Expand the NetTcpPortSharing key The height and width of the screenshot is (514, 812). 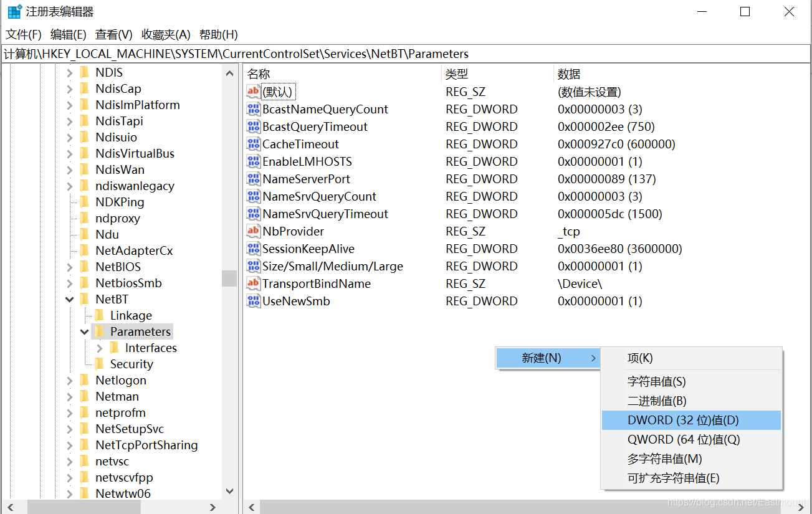click(x=70, y=445)
